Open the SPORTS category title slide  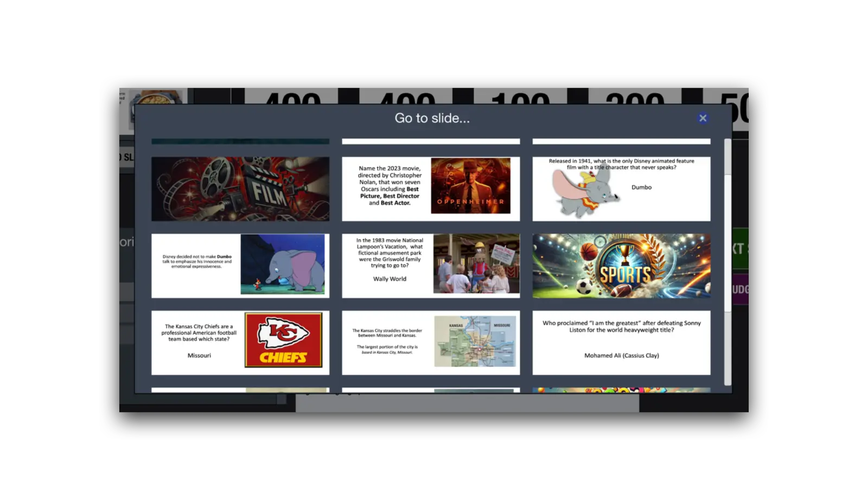[x=621, y=266]
